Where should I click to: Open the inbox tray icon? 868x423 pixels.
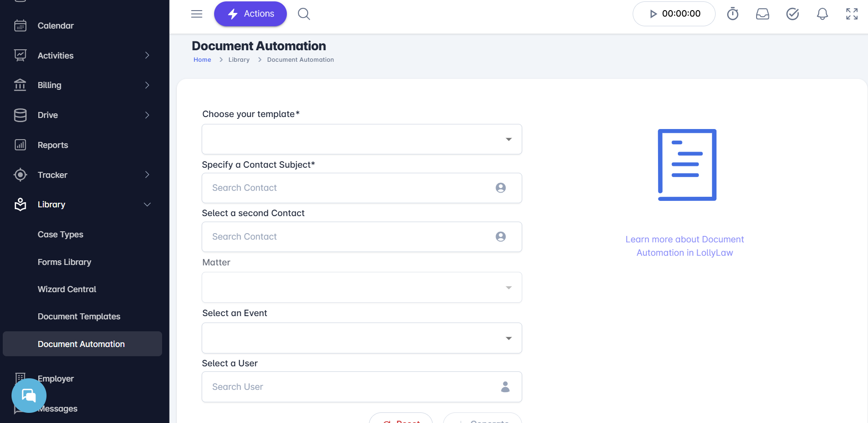(763, 14)
